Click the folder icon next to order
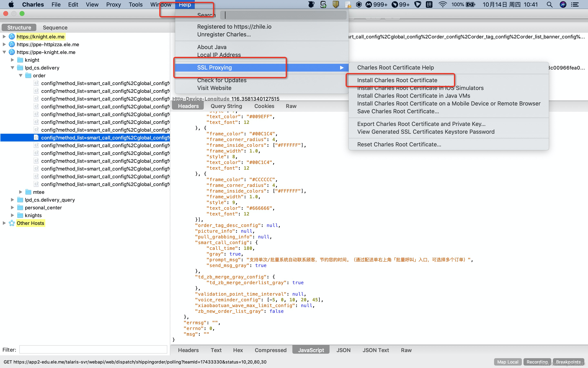 [28, 75]
